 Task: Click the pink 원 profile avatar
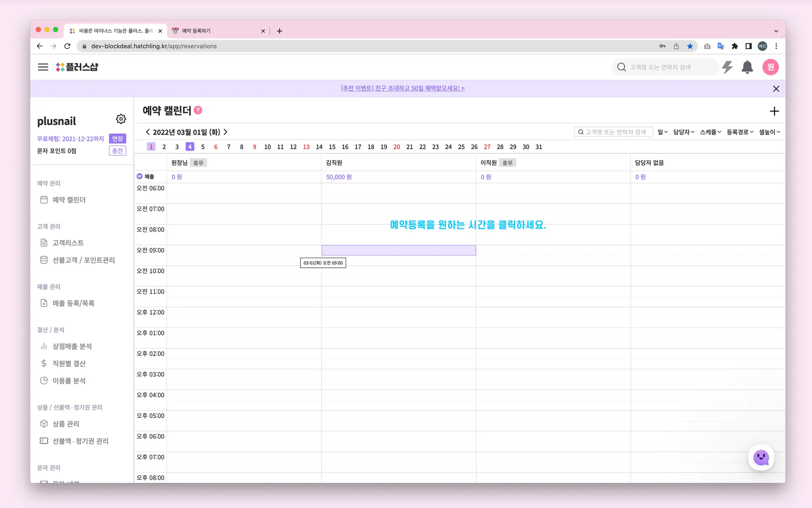click(770, 67)
